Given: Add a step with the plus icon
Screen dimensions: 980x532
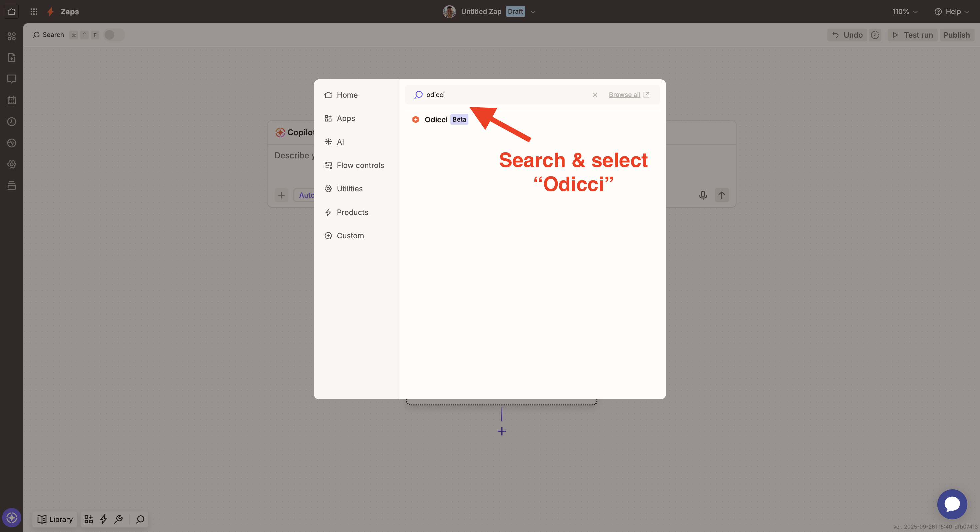Looking at the screenshot, I should click(501, 431).
